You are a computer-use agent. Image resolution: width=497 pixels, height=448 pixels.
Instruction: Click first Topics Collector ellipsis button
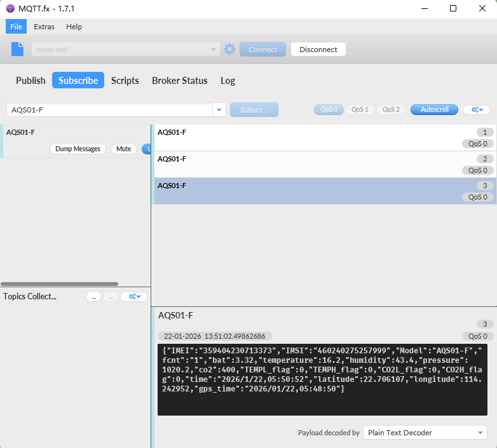coord(93,297)
